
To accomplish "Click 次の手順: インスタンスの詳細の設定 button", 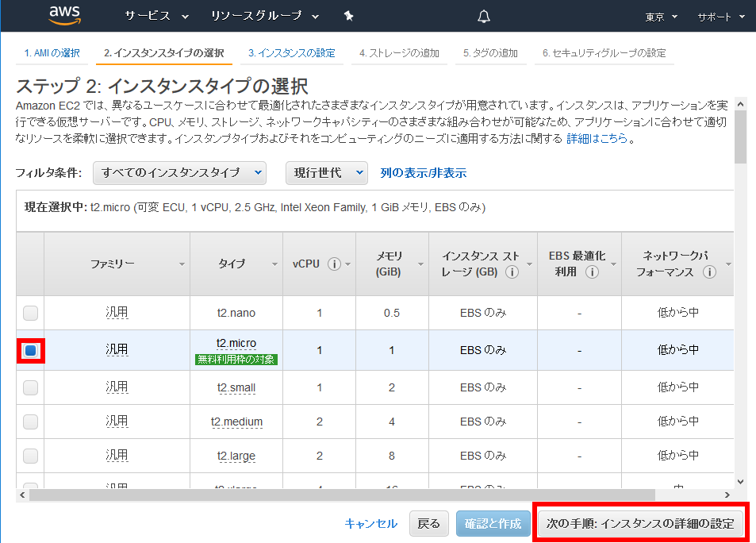I will pyautogui.click(x=640, y=524).
